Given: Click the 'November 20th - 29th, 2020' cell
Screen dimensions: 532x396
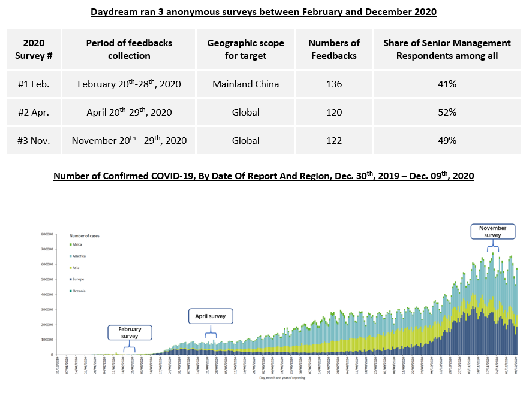Looking at the screenshot, I should [129, 140].
